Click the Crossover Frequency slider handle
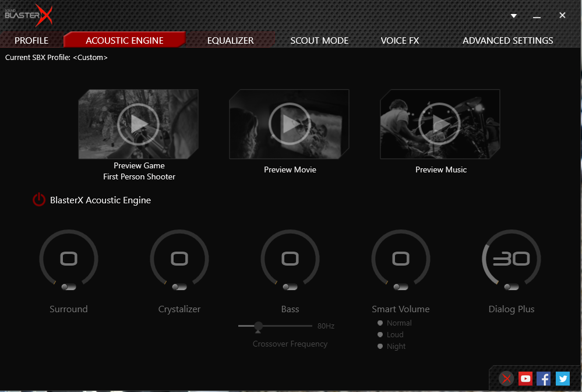The width and height of the screenshot is (582, 392). pyautogui.click(x=258, y=326)
